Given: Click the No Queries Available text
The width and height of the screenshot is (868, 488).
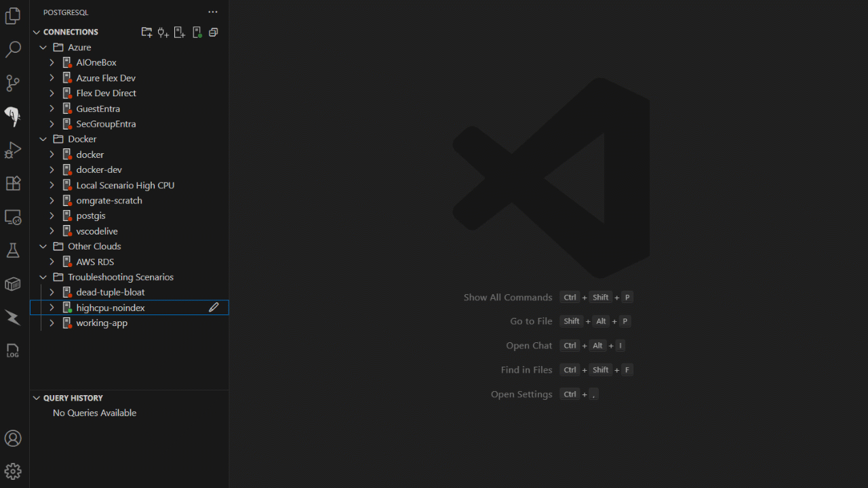Looking at the screenshot, I should [x=95, y=413].
